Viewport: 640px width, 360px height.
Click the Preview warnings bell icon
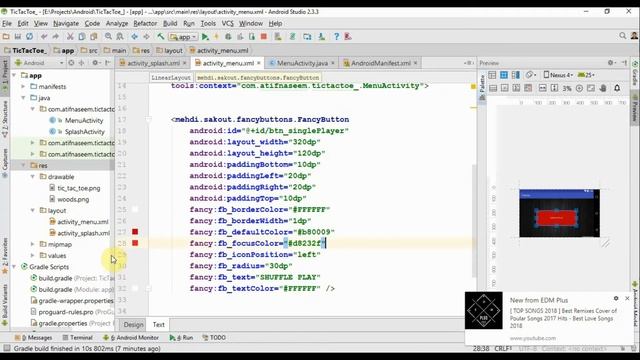(x=617, y=88)
